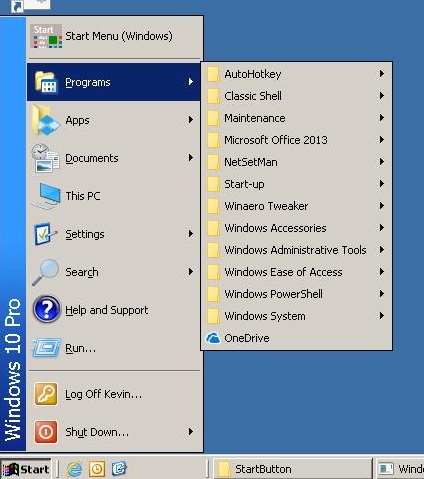Switch to the partially visible Wind... taskbar button
Viewport: 424px width, 479px height.
click(x=400, y=469)
